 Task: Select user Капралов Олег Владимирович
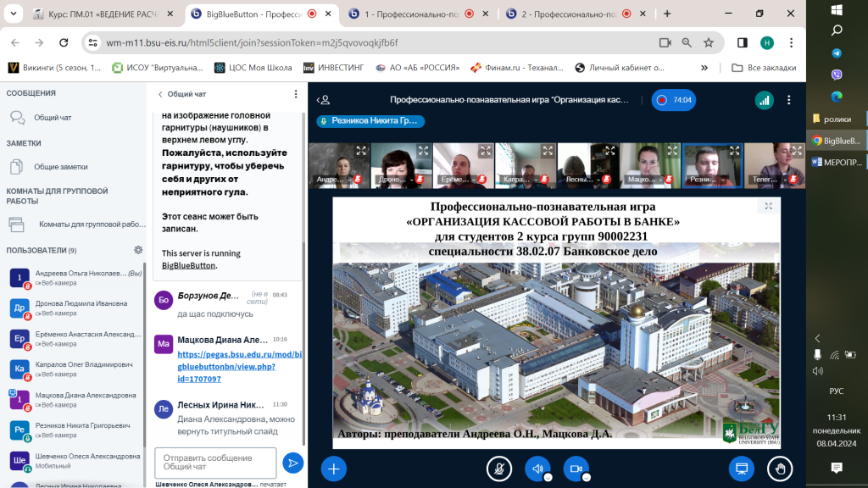(75, 369)
